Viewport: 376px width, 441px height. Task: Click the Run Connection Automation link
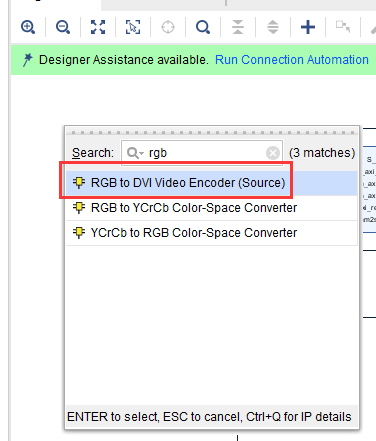pos(292,60)
